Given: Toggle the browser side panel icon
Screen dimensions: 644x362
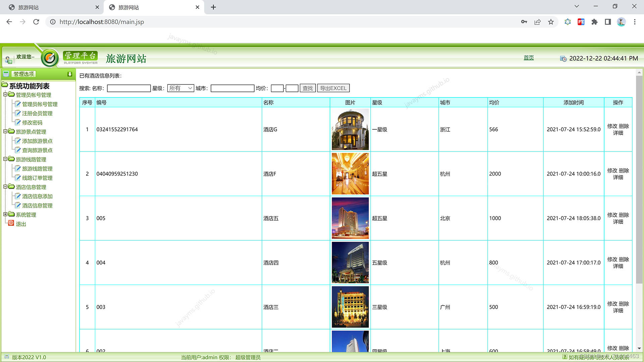Looking at the screenshot, I should coord(608,22).
